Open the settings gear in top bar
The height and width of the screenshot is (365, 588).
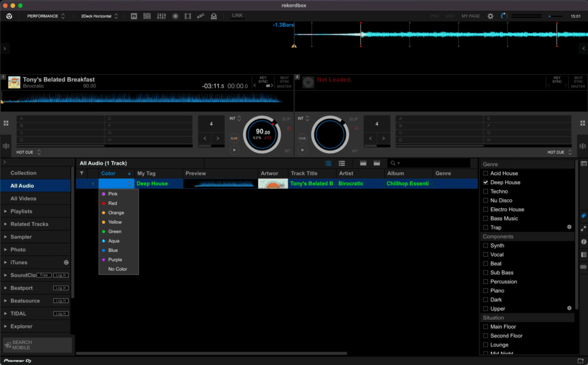[490, 16]
